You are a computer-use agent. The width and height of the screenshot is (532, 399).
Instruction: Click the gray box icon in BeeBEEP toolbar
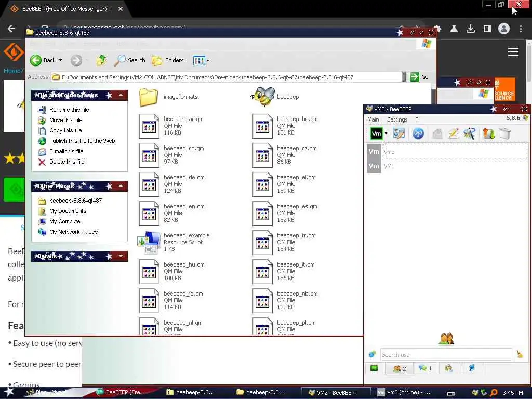(x=505, y=134)
